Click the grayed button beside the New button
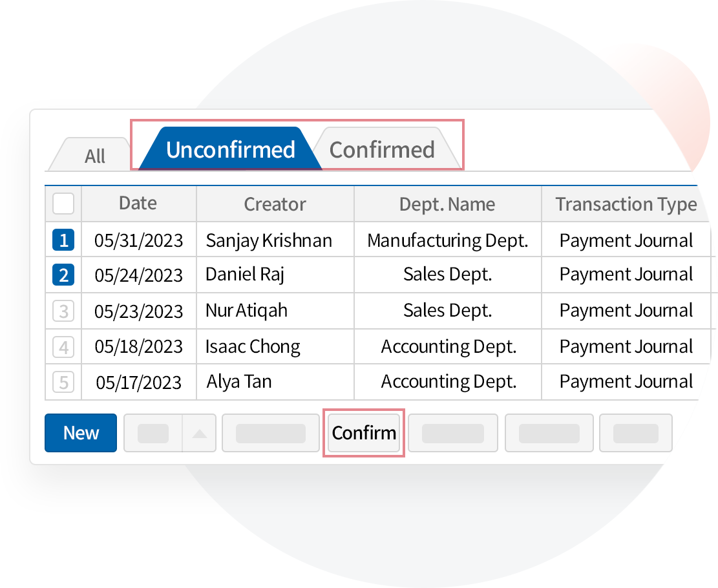The width and height of the screenshot is (718, 588). [153, 433]
